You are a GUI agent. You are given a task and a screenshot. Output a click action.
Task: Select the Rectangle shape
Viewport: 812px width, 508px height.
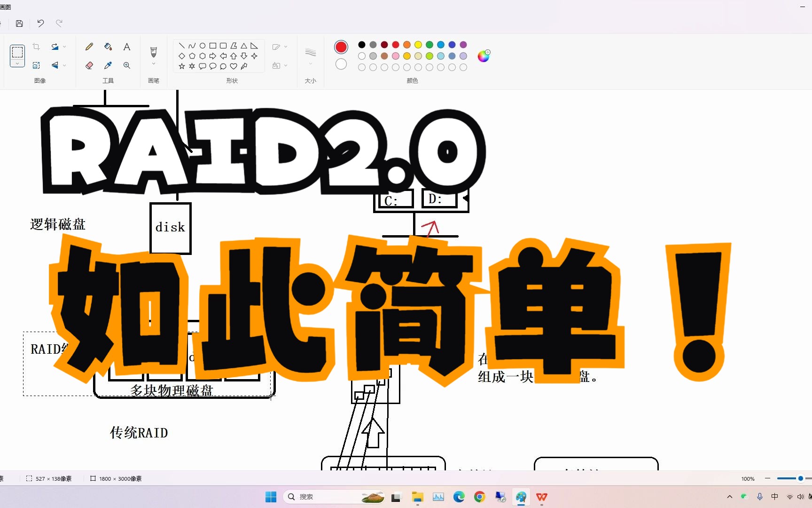(213, 46)
